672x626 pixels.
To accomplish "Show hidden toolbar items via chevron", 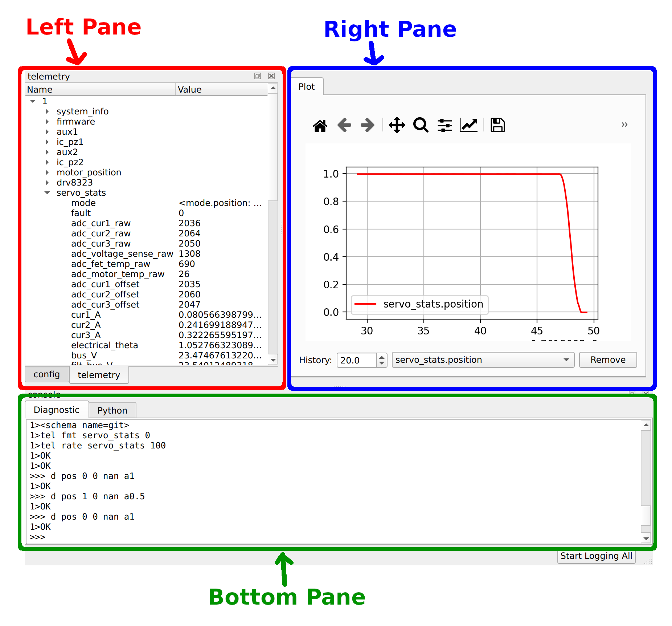I will point(624,125).
